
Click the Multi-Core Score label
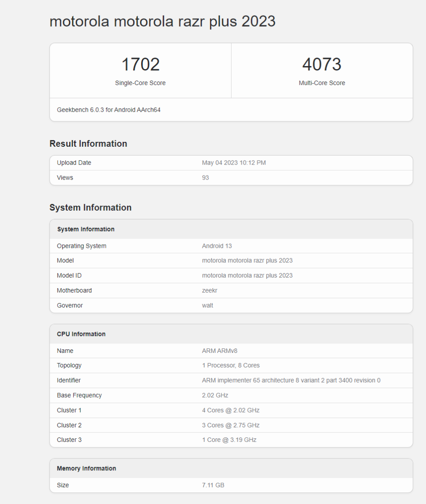[322, 83]
